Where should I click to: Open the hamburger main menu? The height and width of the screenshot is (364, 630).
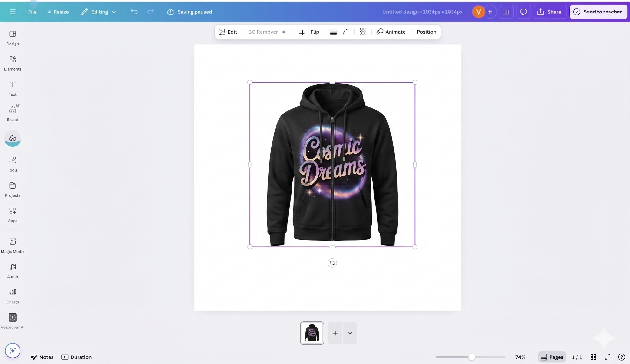click(x=13, y=12)
